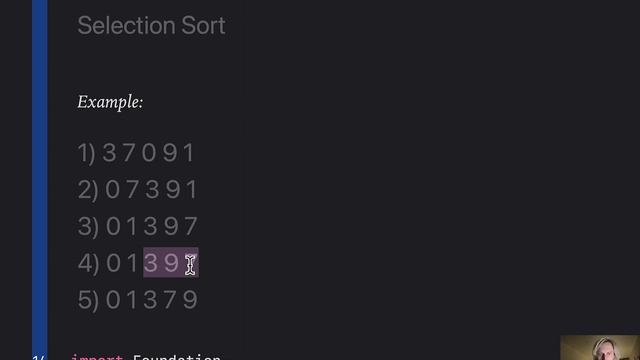Place cursor on the 7 in step 2
Viewport: 640px width, 360px height.
pos(132,189)
